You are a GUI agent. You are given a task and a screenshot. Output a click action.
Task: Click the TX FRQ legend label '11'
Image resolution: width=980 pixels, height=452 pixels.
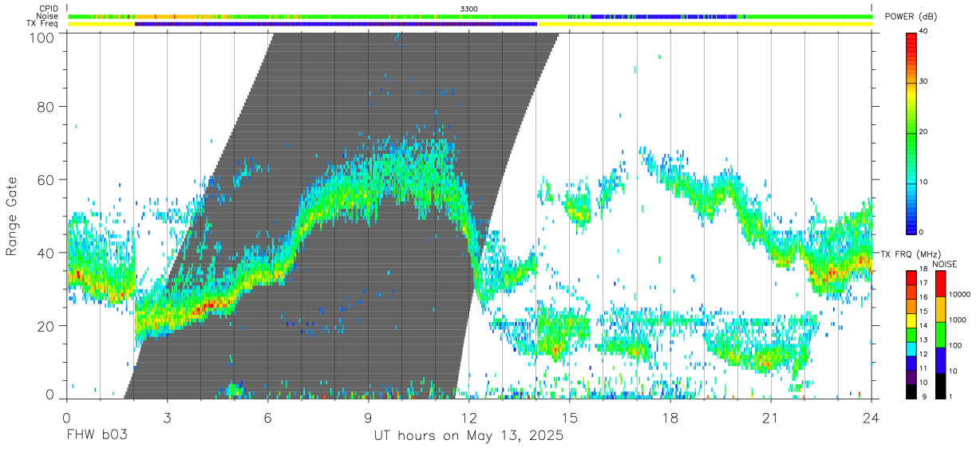[x=923, y=369]
